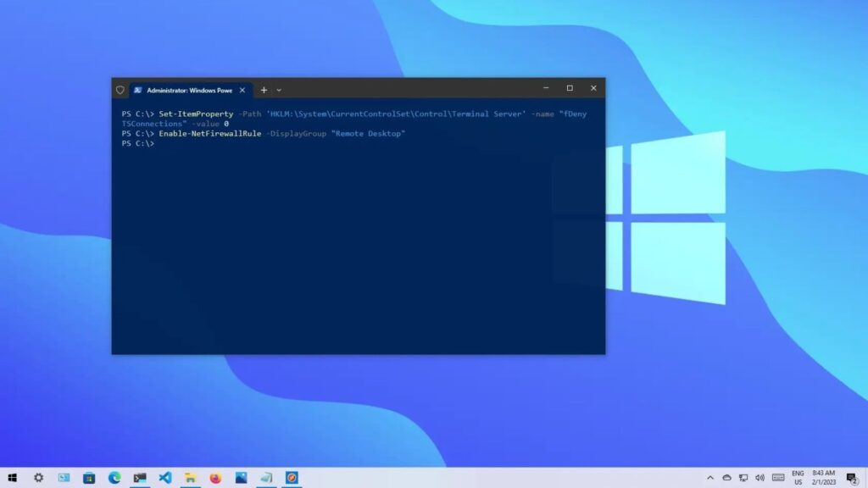Open the notification center with 2 alerts
868x488 pixels.
tap(851, 478)
